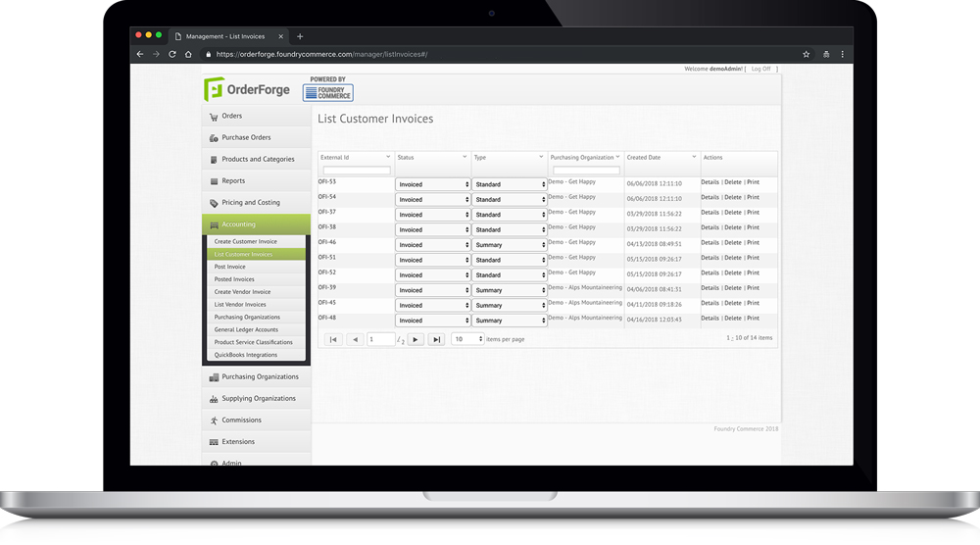Open the Orders sidebar menu
980x545 pixels.
231,116
